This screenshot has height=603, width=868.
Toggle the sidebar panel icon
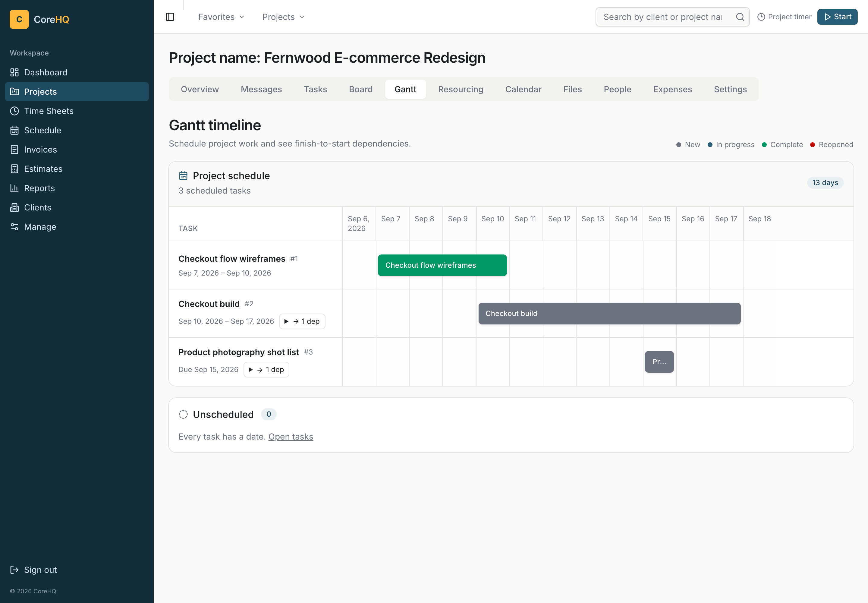tap(170, 17)
